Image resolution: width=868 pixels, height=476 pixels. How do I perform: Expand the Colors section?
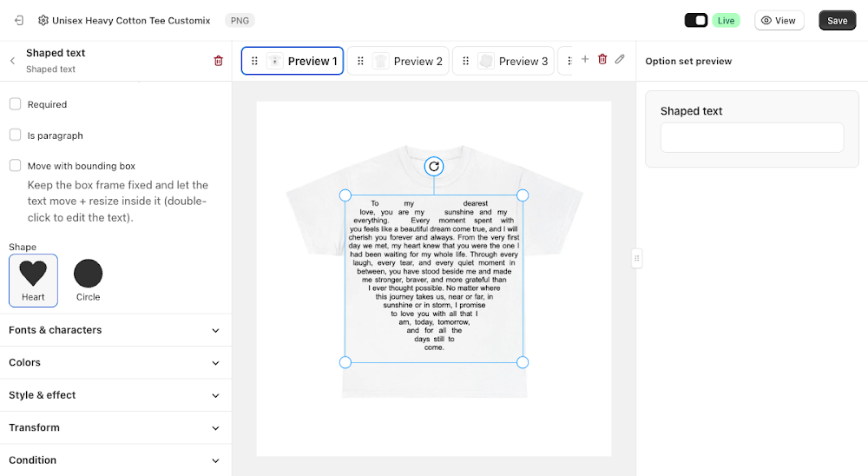click(115, 363)
